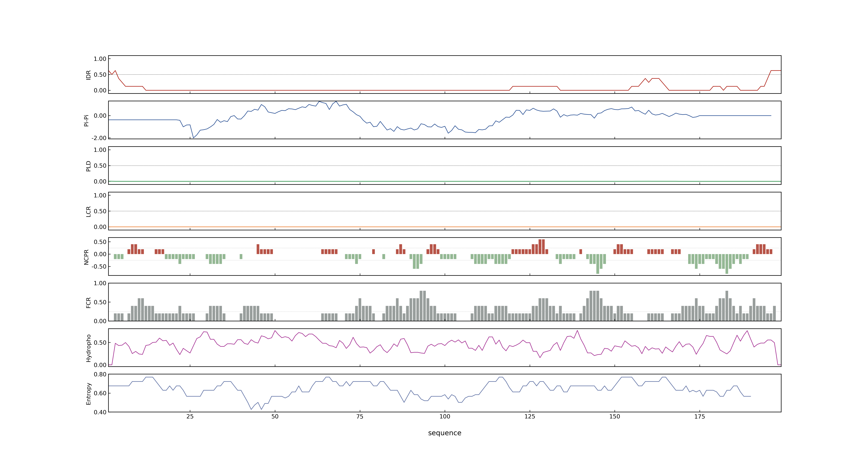Screen dimensions: 868x463
Task: Click x-axis tick label 125
Action: click(x=530, y=416)
